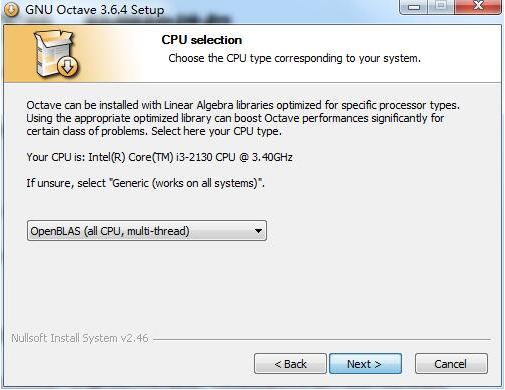Image resolution: width=505 pixels, height=390 pixels.
Task: Return to previous page with Back
Action: [x=290, y=364]
